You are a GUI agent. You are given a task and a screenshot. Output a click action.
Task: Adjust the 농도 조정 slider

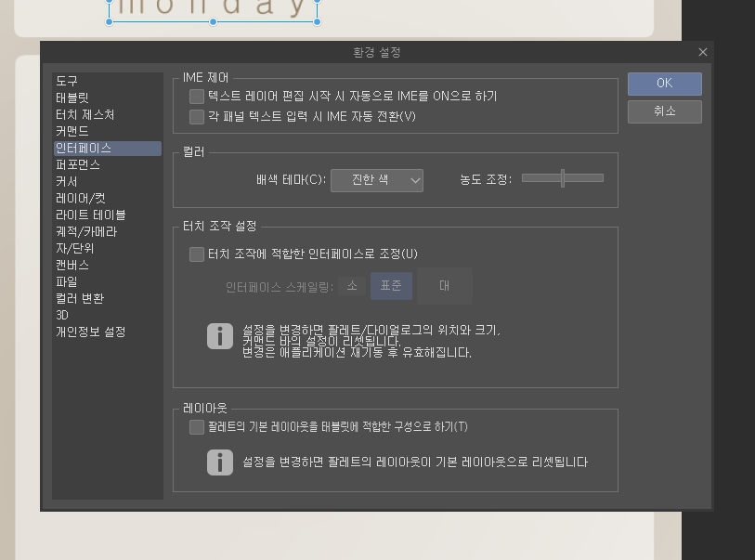563,178
